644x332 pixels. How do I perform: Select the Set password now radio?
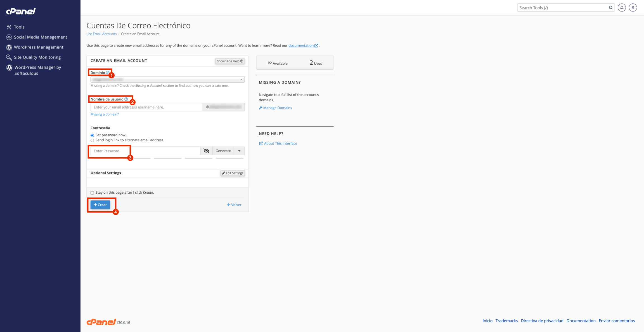click(x=92, y=135)
